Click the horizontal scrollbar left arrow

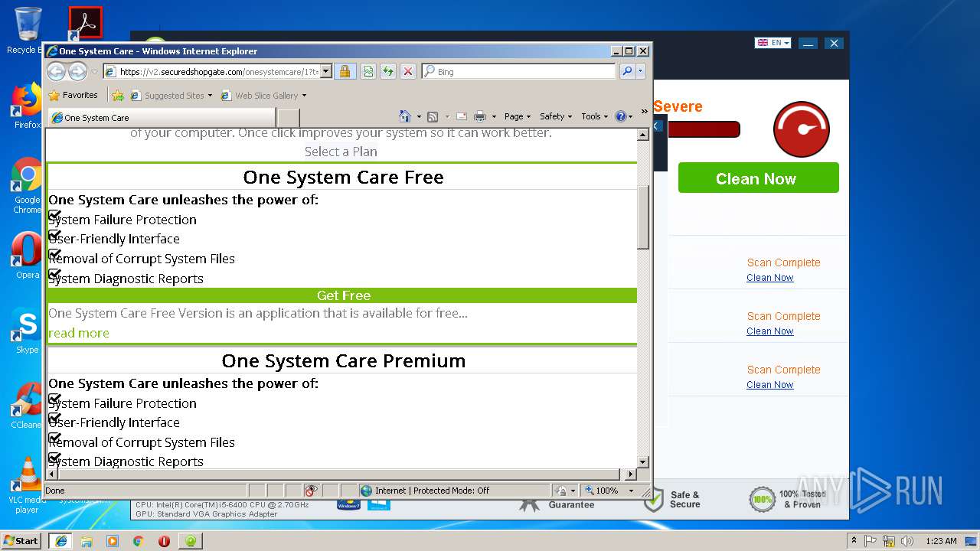[51, 474]
